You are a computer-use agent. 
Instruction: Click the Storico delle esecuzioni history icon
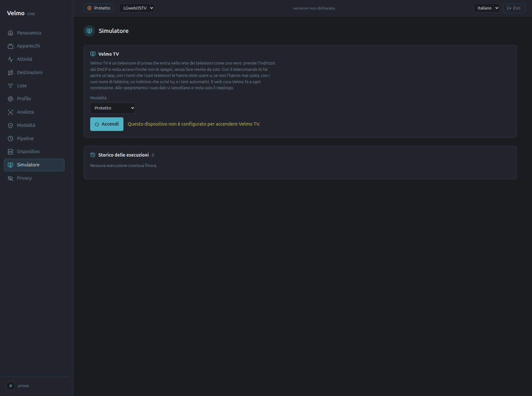pos(93,155)
